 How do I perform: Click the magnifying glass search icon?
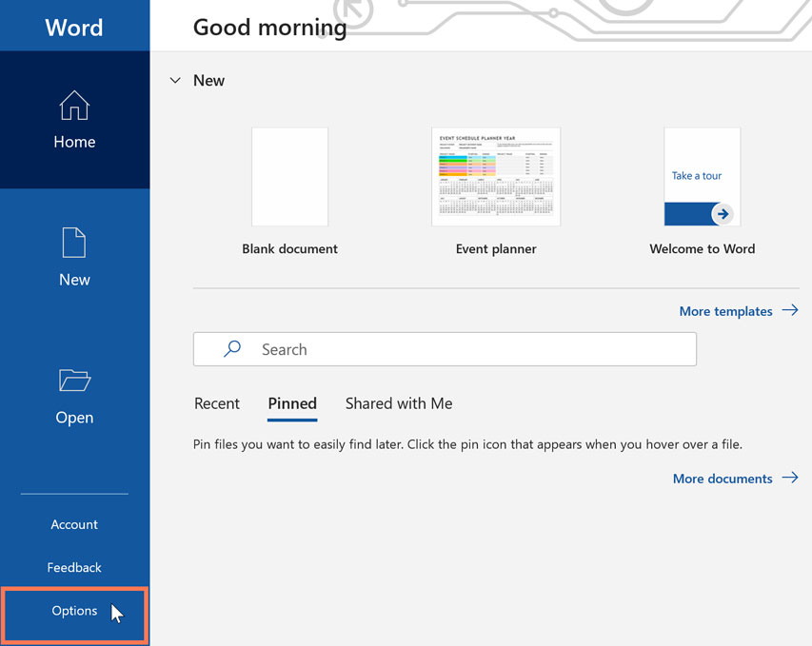click(x=229, y=348)
